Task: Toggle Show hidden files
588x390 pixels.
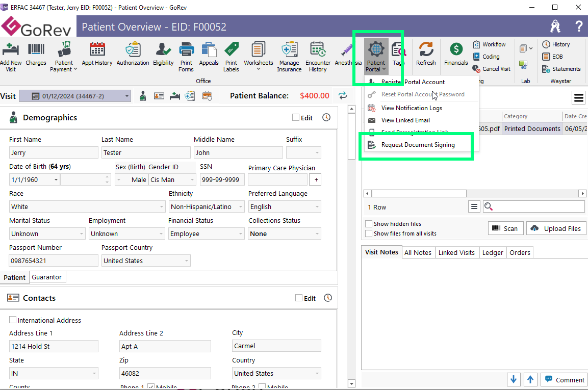Action: tap(369, 224)
